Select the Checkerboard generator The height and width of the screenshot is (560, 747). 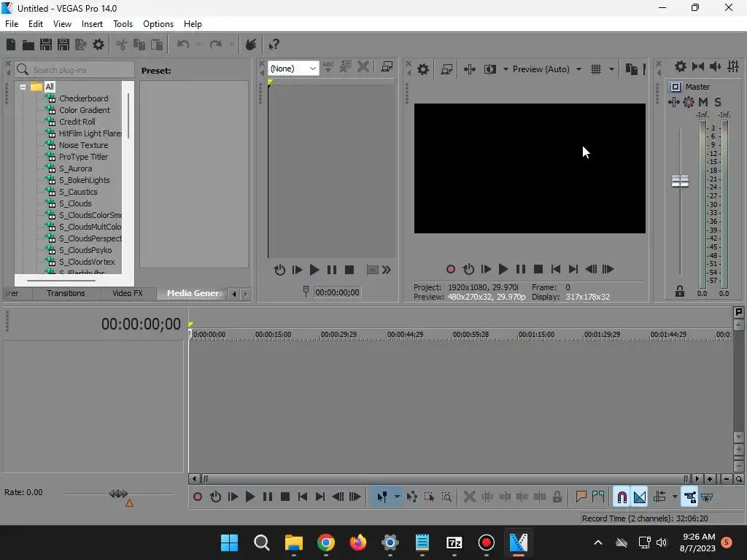[83, 98]
